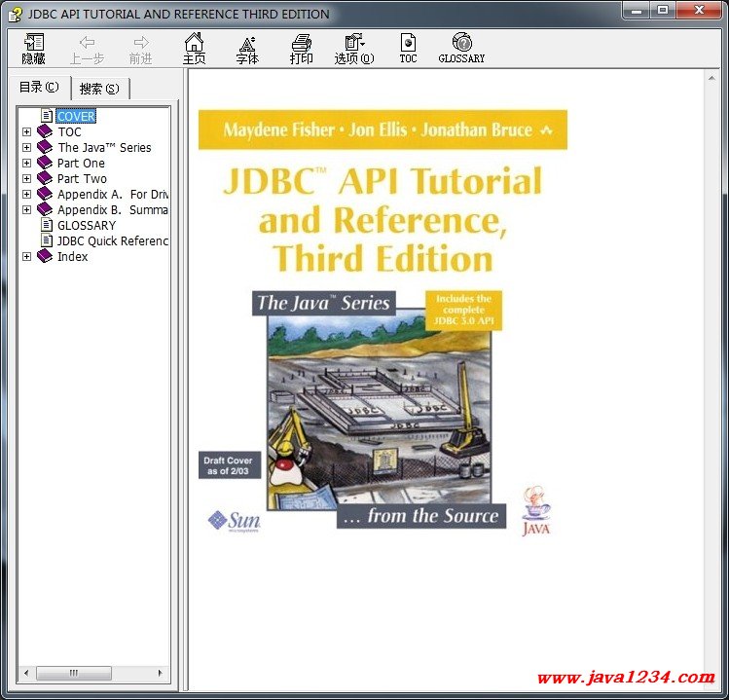Select Appendix B. Summary item
The image size is (729, 700).
click(113, 209)
